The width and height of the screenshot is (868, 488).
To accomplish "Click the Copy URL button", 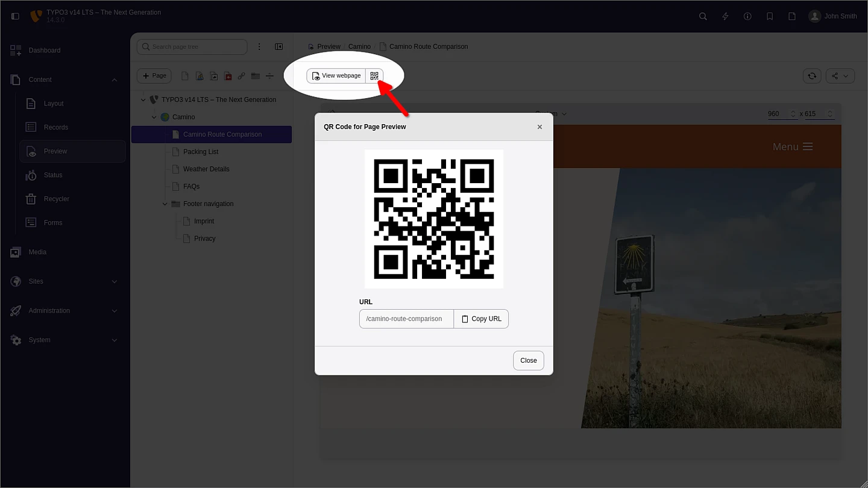I will (x=481, y=319).
